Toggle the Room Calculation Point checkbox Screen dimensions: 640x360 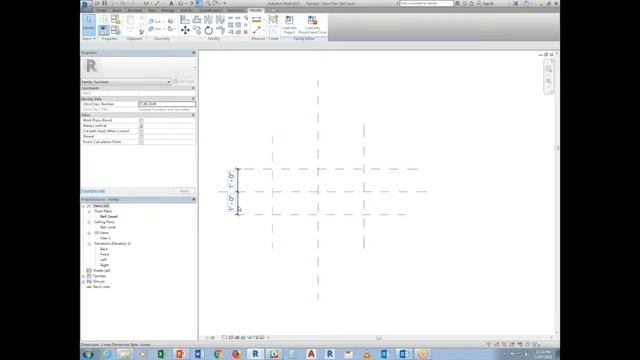point(141,142)
